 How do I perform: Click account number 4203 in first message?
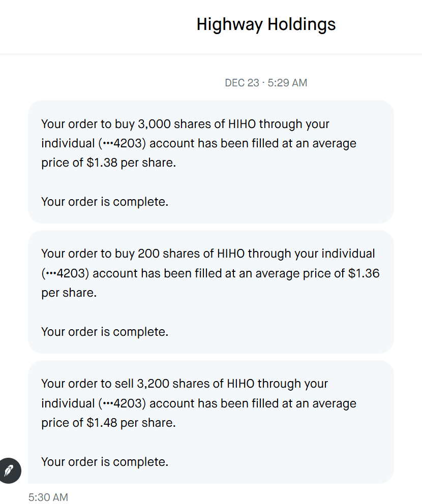[126, 143]
